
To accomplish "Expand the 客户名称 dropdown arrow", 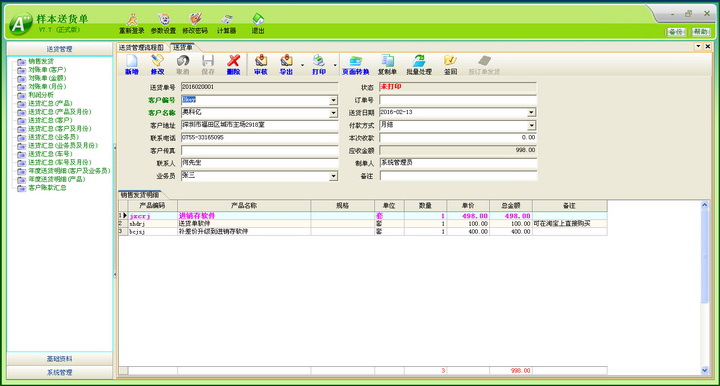I will click(x=334, y=113).
